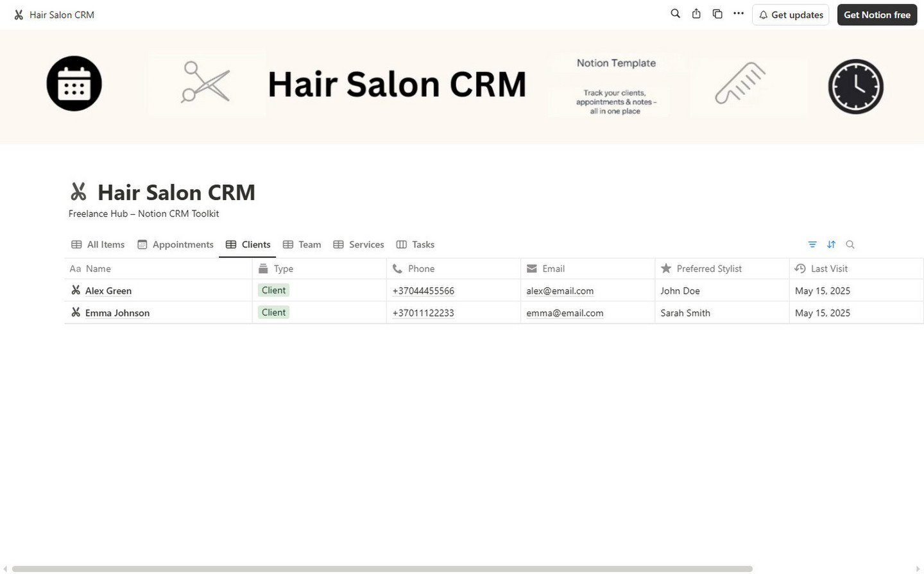Click the share icon in top bar
The width and height of the screenshot is (924, 574).
[696, 13]
